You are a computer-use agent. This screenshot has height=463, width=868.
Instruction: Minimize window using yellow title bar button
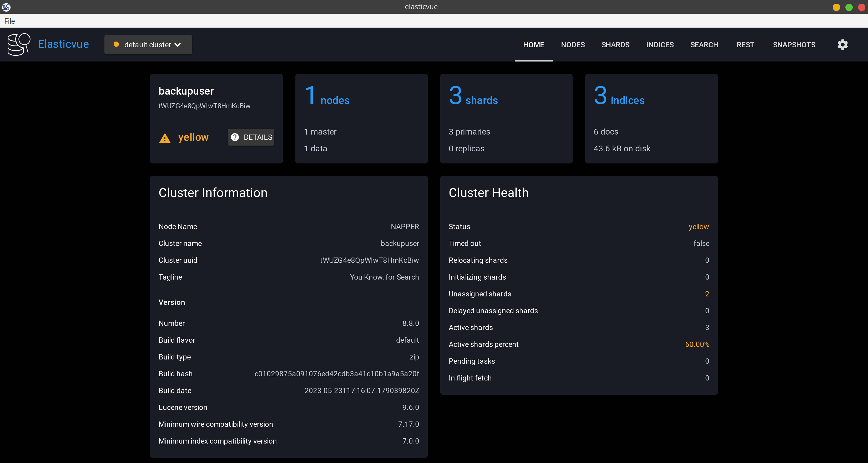tap(836, 7)
